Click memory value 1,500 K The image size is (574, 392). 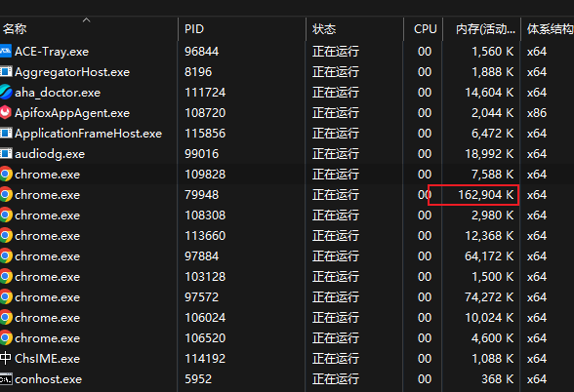point(493,277)
